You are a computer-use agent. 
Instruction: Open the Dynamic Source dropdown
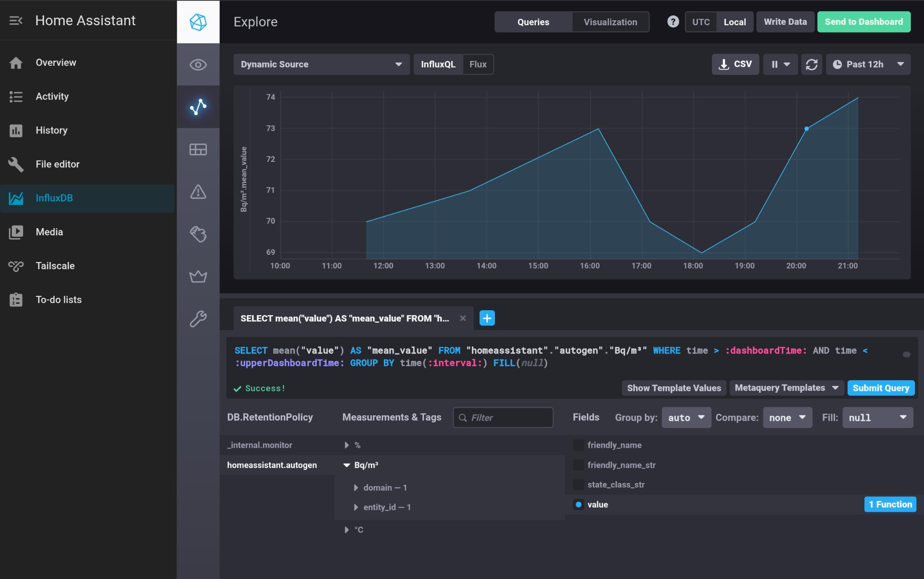coord(321,64)
